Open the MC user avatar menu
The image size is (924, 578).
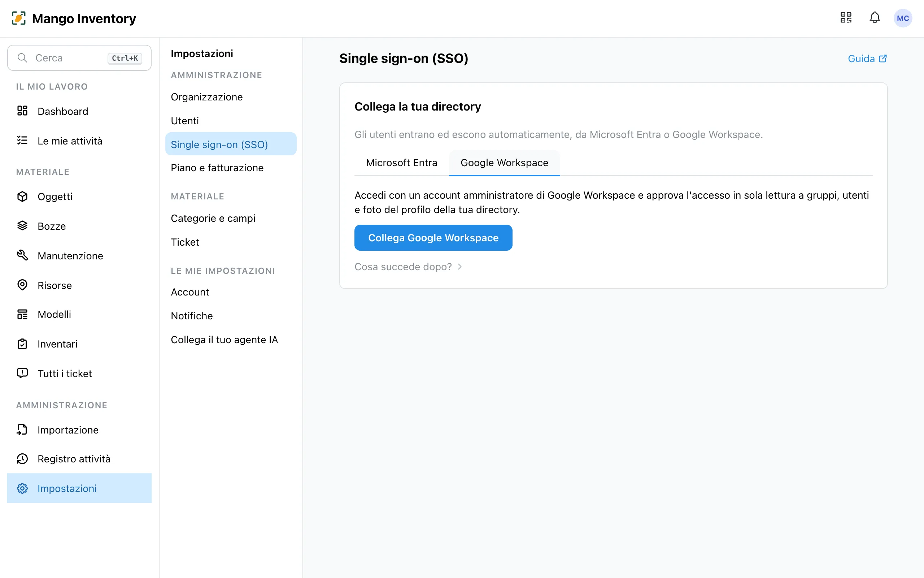903,18
